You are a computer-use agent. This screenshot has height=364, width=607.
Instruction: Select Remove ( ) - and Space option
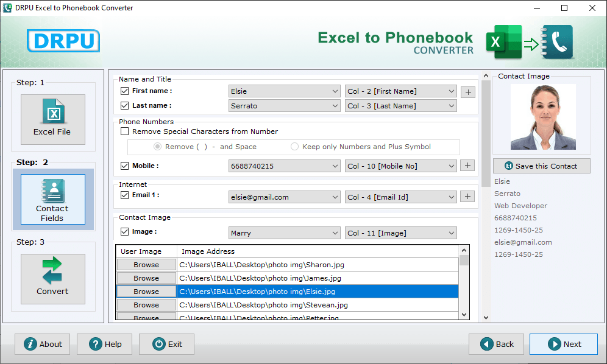[x=158, y=147]
